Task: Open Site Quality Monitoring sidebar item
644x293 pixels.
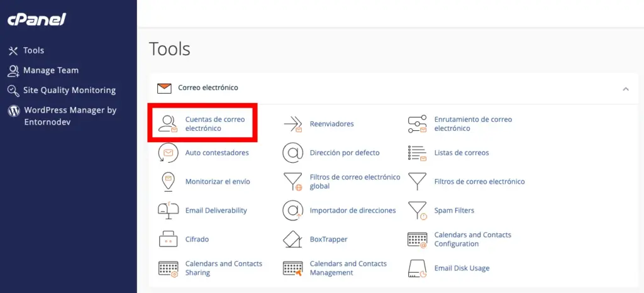Action: [69, 90]
